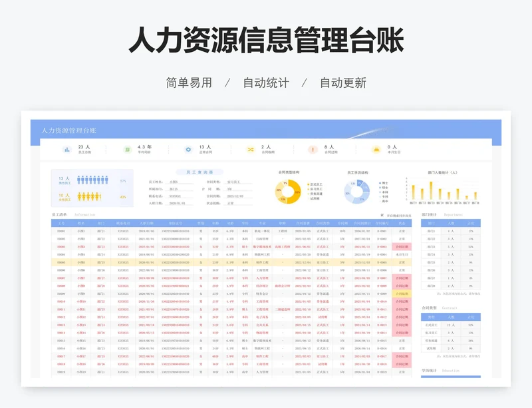Click the 本月生日 status cell
The image size is (532, 408).
click(x=402, y=254)
